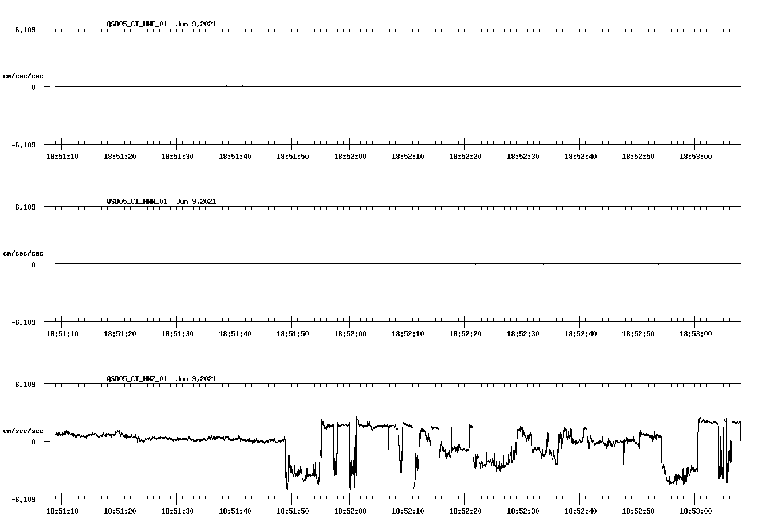The height and width of the screenshot is (532, 782).
Task: Click the 18:53:00 time label under the HNN plot
Action: (x=696, y=334)
